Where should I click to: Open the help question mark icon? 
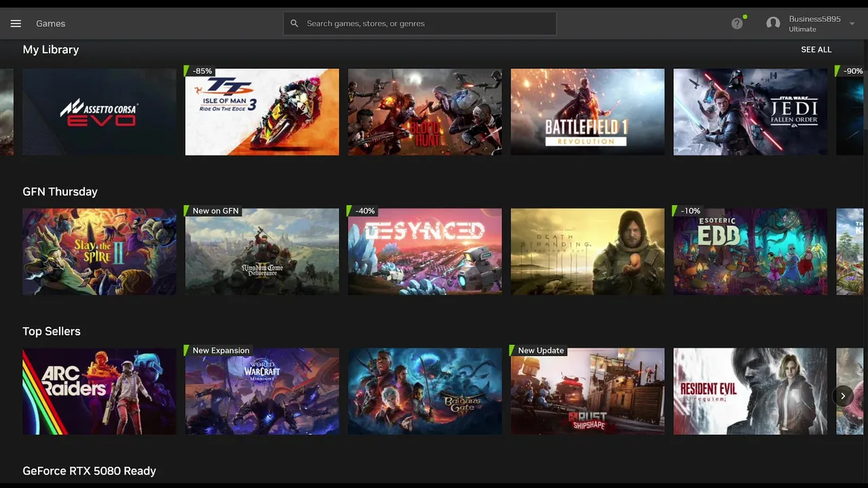point(737,24)
